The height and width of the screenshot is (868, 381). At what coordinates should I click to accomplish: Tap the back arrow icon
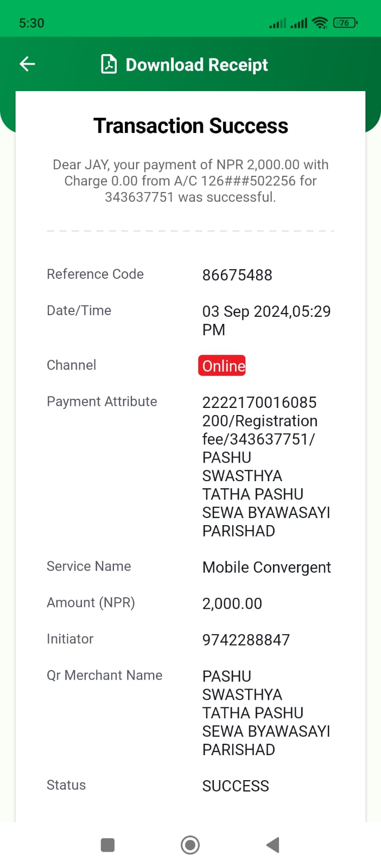pyautogui.click(x=27, y=64)
